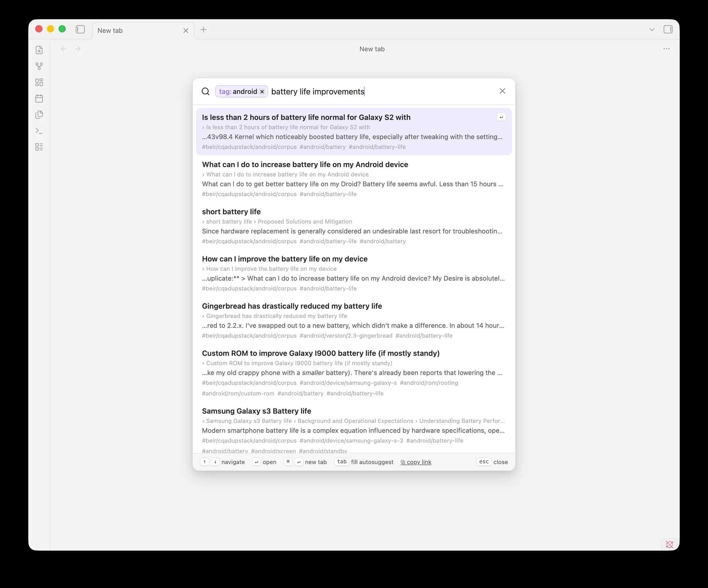Go forward with the right arrow

(x=78, y=49)
